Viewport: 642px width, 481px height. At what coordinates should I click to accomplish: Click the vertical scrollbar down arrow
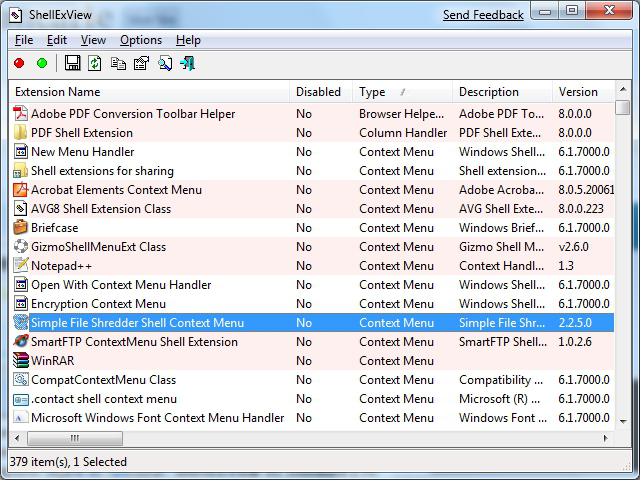(623, 421)
